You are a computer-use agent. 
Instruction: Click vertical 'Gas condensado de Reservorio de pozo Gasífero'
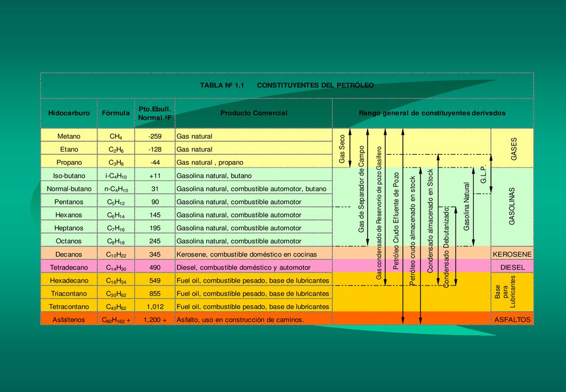[379, 213]
